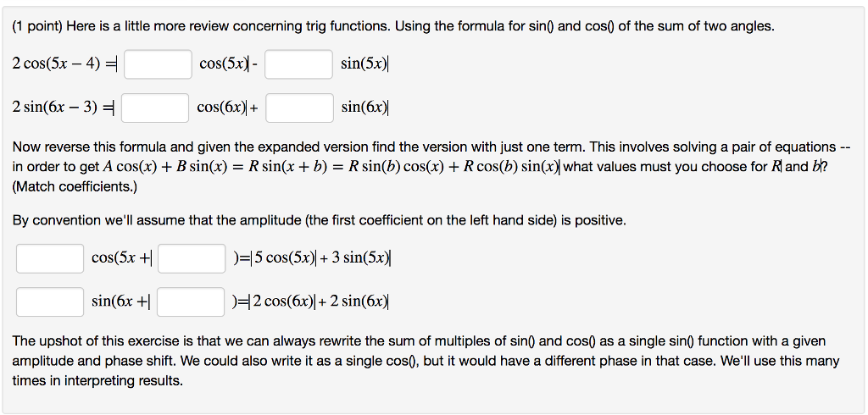
Task: Click the amplitude box before sin(6x +
Action: coord(50,302)
